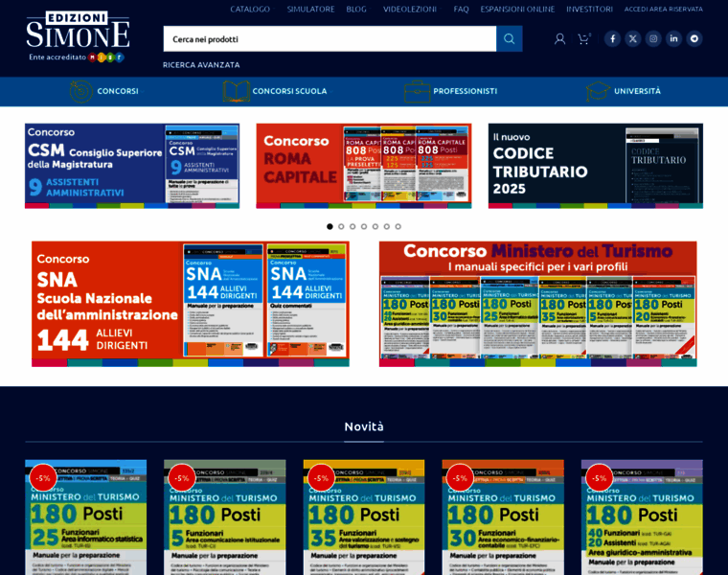Click the -5% badge on 30 Funzionari book
Image resolution: width=728 pixels, height=575 pixels.
460,478
